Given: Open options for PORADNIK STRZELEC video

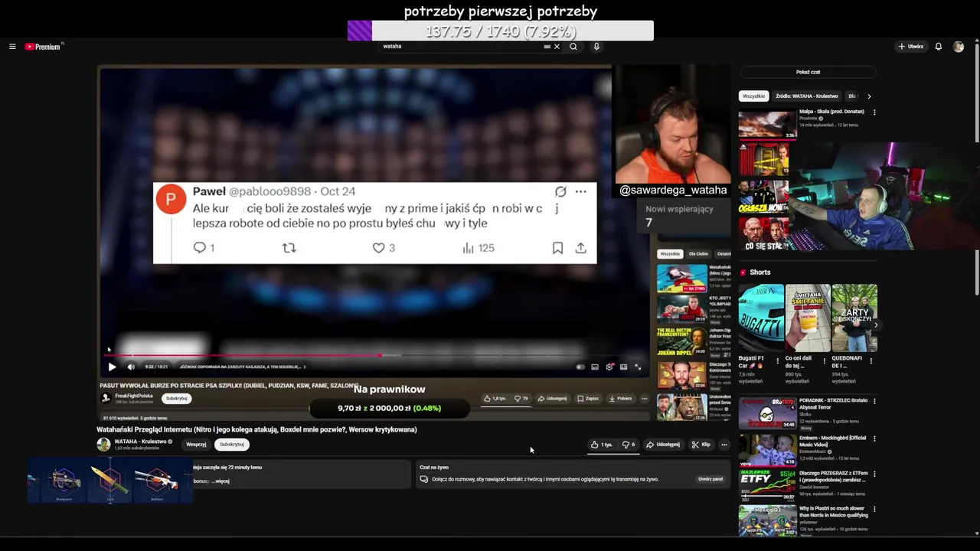Looking at the screenshot, I should 874,401.
